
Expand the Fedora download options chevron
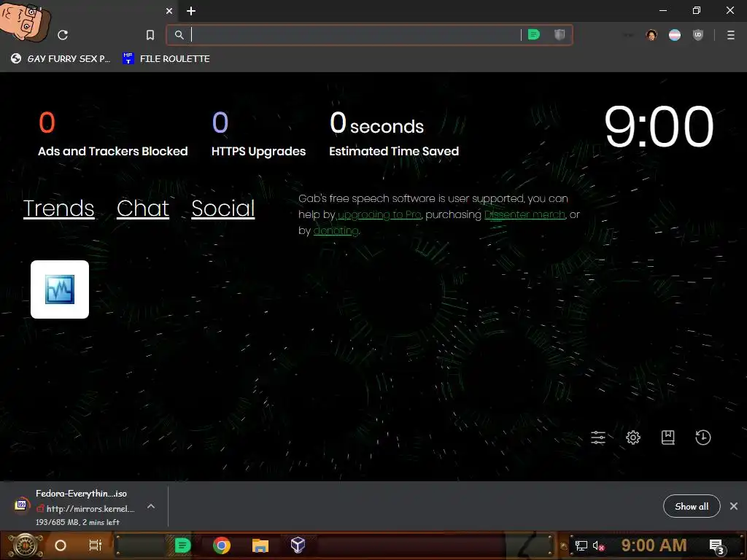pos(151,506)
